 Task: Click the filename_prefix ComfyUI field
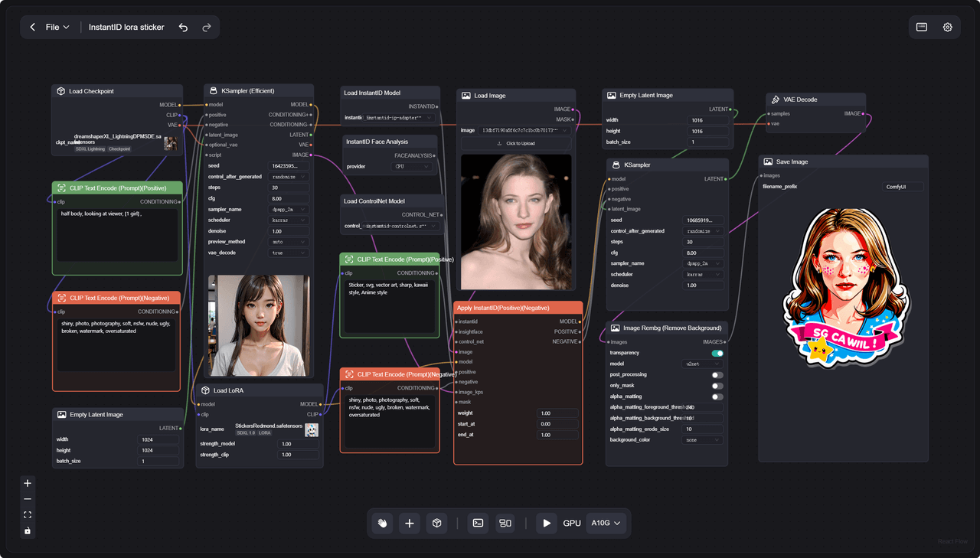(x=903, y=187)
